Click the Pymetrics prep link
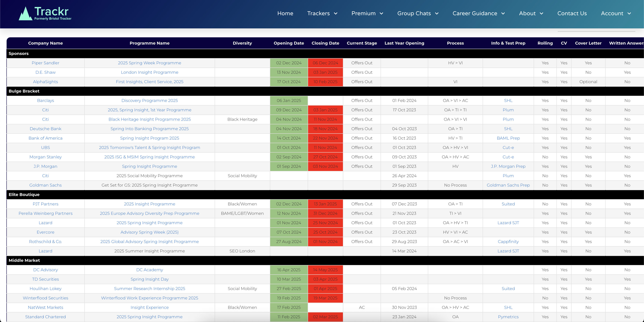644x322 pixels. pos(508,317)
